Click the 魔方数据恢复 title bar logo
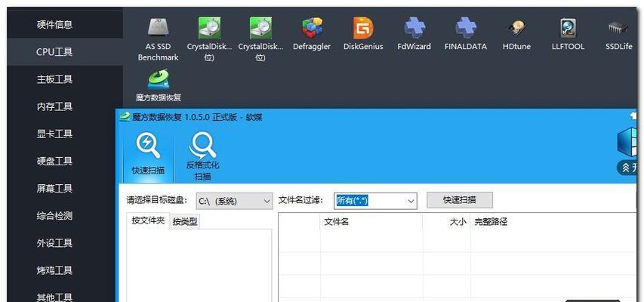This screenshot has width=644, height=302. (x=125, y=117)
